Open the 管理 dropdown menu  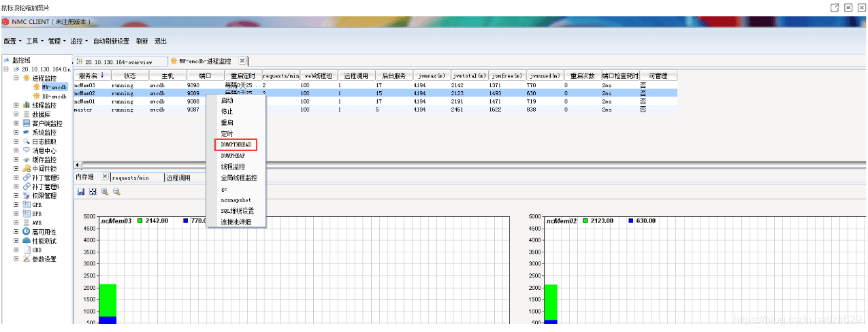coord(57,41)
